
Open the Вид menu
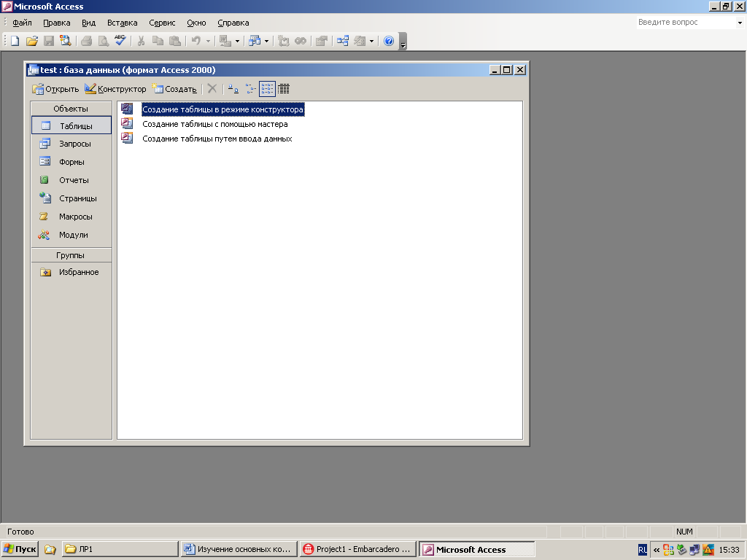tap(88, 23)
